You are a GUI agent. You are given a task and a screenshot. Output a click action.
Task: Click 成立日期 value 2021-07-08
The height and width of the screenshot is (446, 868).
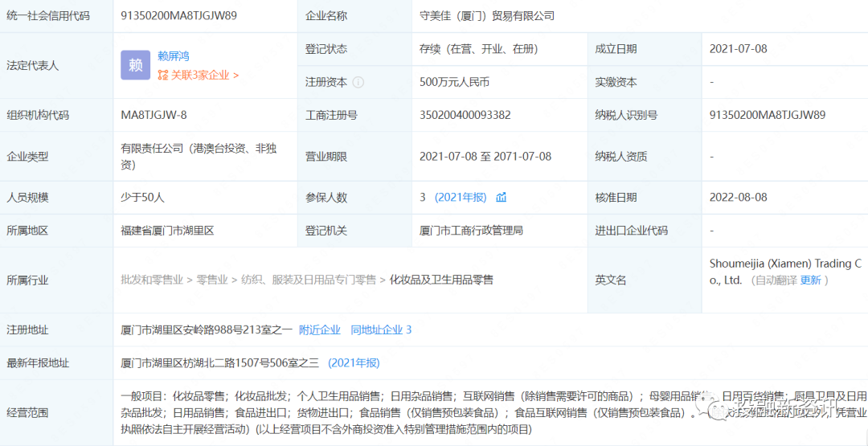pyautogui.click(x=738, y=49)
